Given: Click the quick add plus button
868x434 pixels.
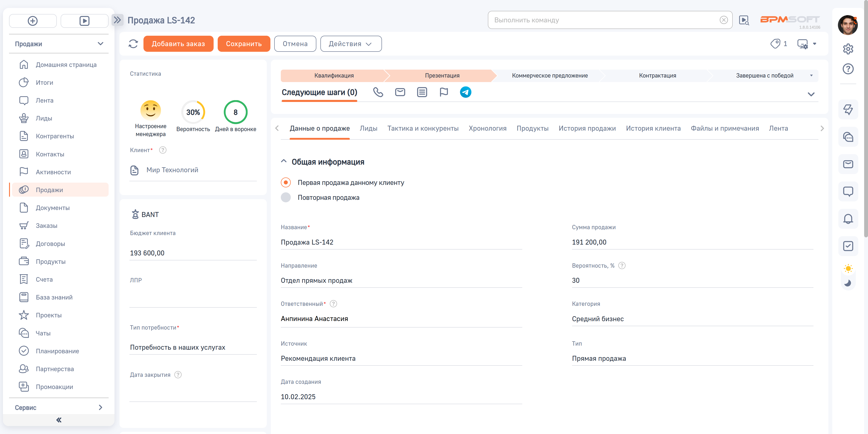Looking at the screenshot, I should 33,21.
